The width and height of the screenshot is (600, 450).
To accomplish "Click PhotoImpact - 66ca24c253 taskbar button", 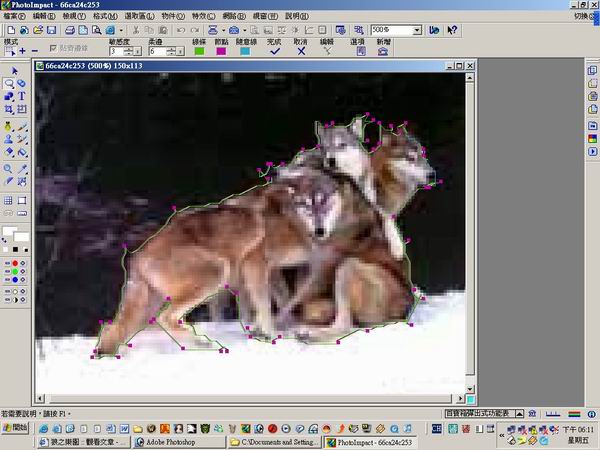I will [x=370, y=442].
